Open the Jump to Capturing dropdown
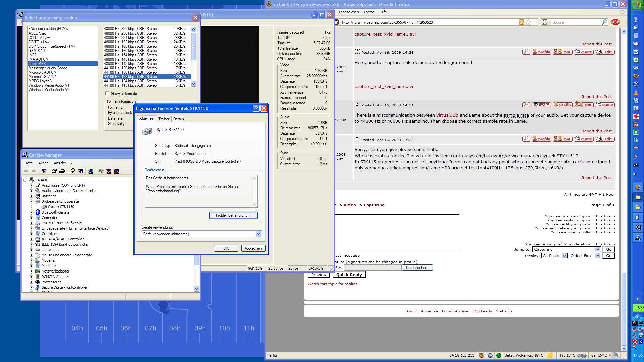The height and width of the screenshot is (362, 644). coord(598,249)
